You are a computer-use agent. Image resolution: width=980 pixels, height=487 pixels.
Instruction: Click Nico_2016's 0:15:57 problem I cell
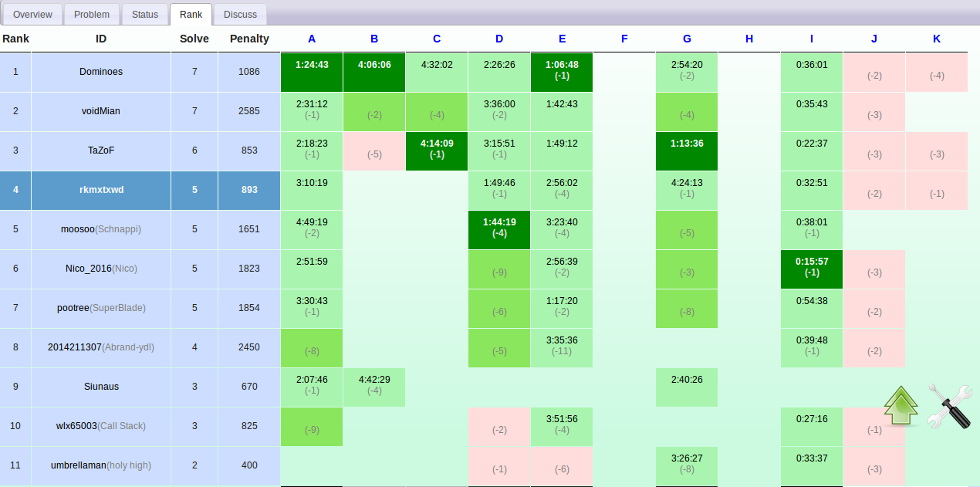[812, 269]
